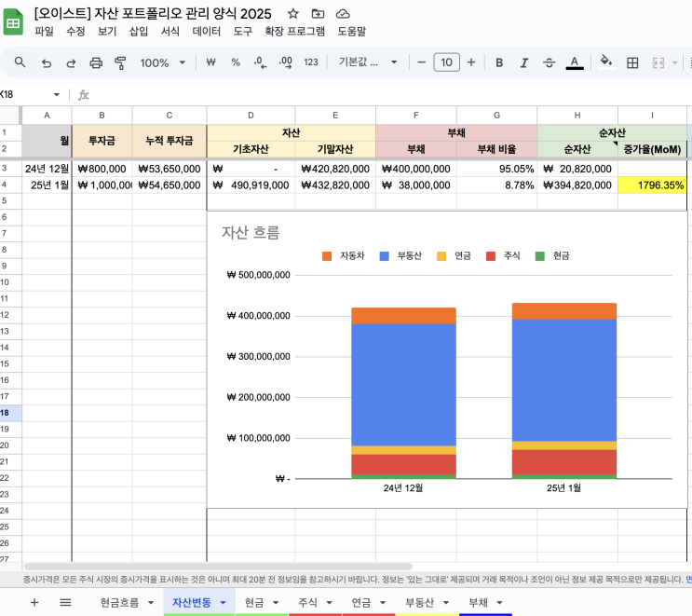This screenshot has width=692, height=616.
Task: Select cell with ₩420,820,000
Action: point(335,169)
